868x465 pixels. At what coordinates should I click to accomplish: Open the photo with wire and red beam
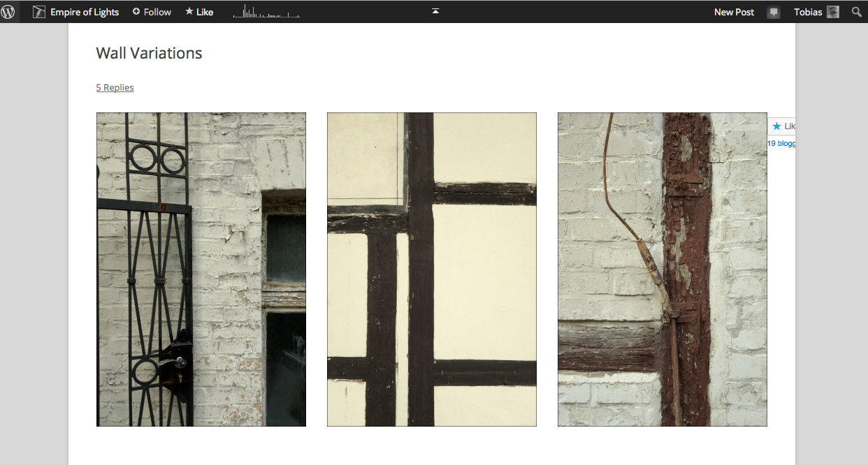tap(663, 270)
